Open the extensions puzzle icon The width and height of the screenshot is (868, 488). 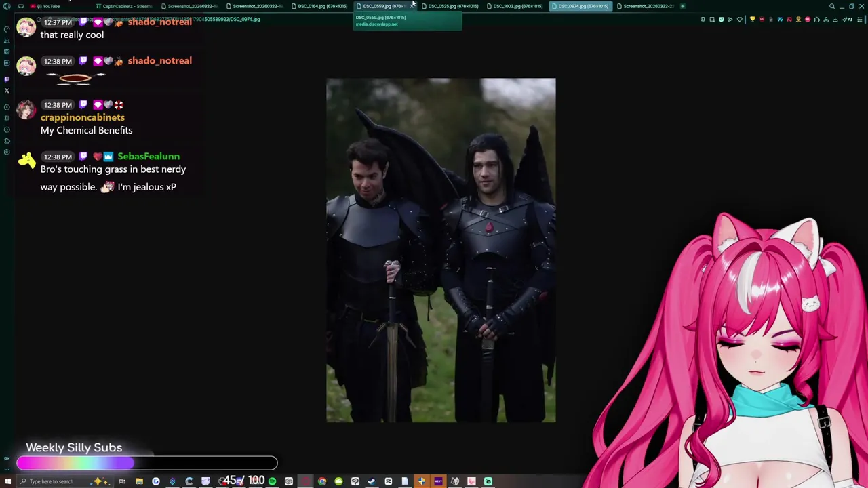[x=816, y=20]
